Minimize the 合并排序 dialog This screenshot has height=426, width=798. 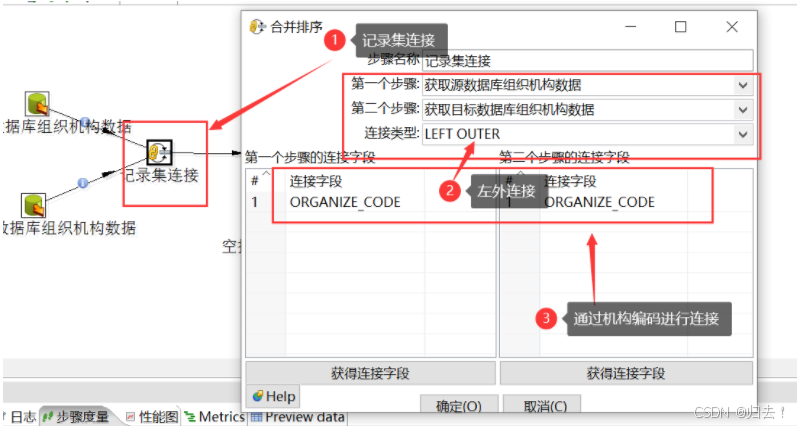click(631, 26)
